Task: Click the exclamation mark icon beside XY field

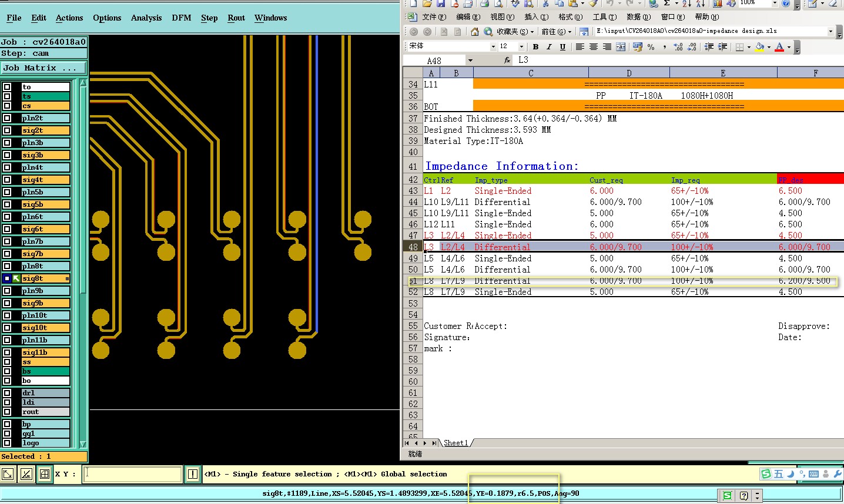Action: pos(193,474)
